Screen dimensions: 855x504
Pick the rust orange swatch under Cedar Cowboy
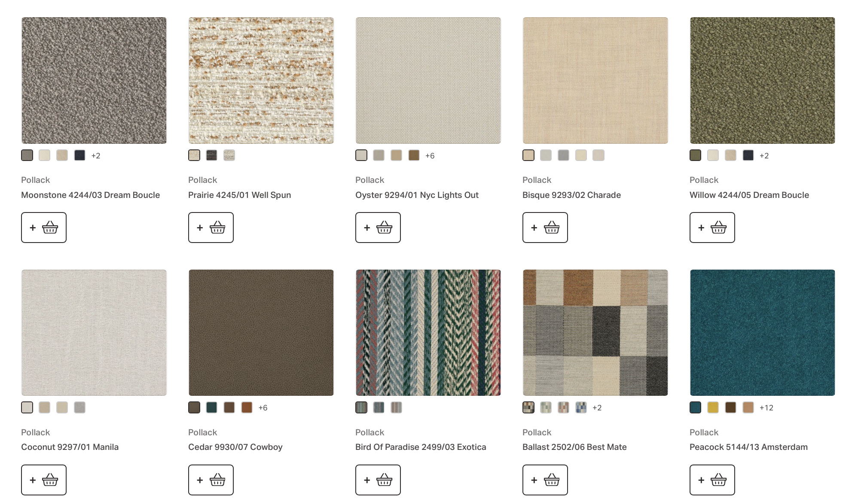247,407
